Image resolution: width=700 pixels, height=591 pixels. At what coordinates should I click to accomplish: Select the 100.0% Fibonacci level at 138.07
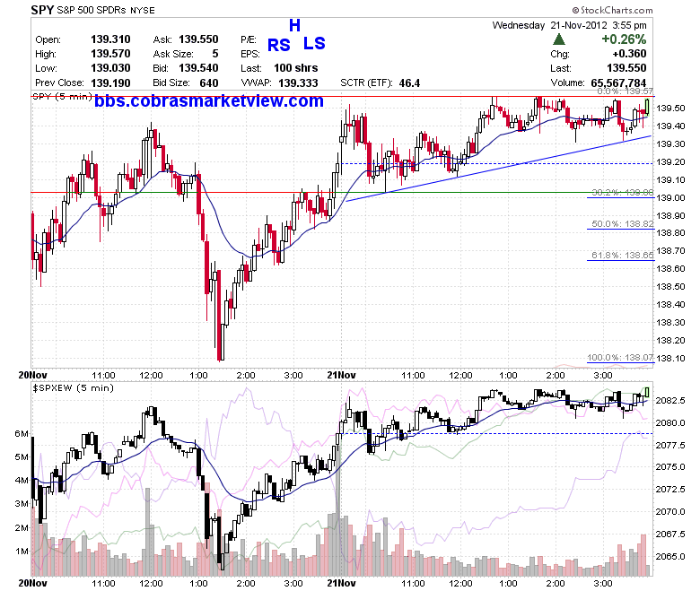coord(620,357)
